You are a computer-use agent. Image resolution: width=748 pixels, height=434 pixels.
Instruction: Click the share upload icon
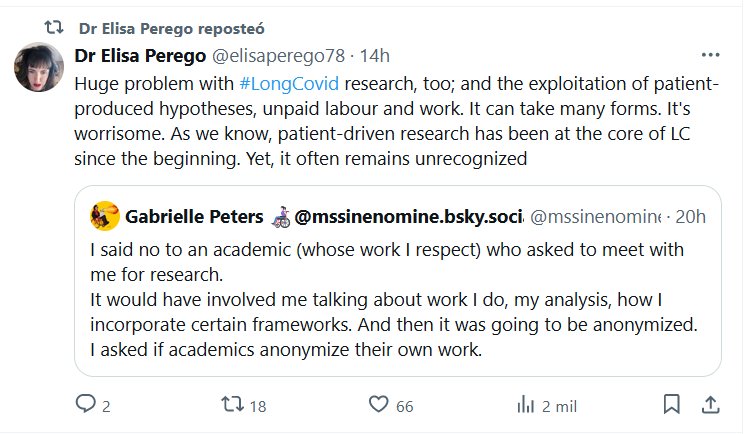709,405
